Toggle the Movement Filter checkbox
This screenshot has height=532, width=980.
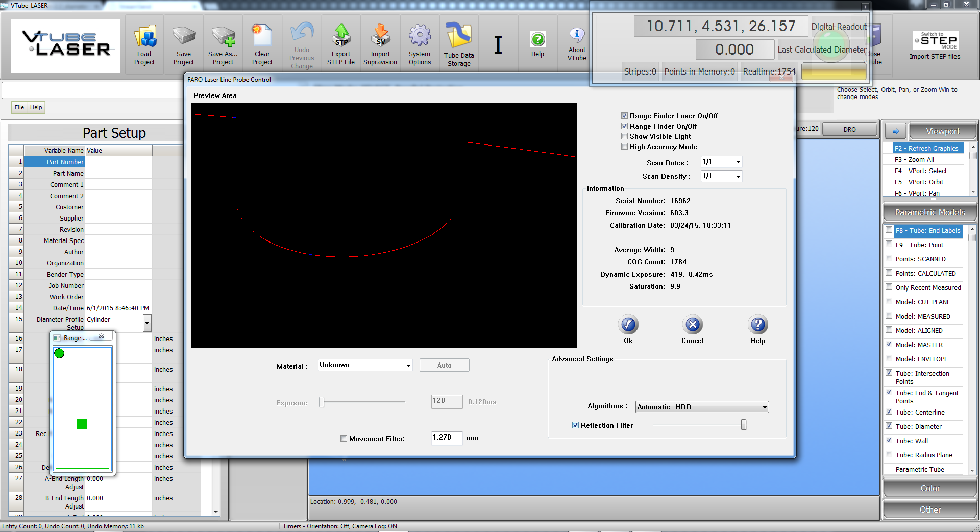pyautogui.click(x=344, y=439)
